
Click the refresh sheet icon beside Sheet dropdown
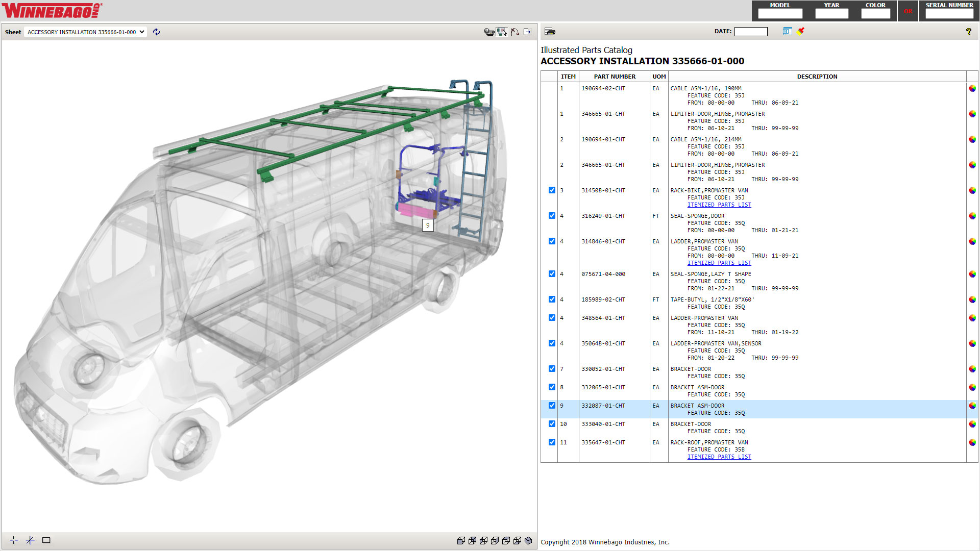pos(156,32)
